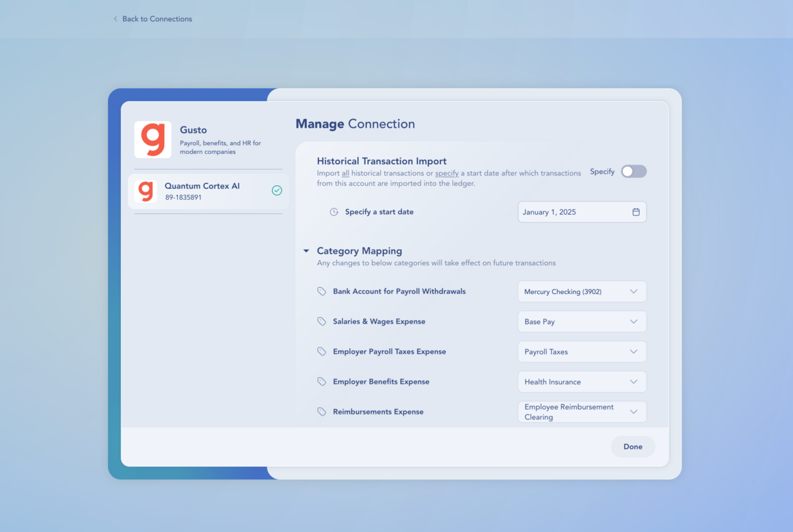Toggle the Specify switch on
Viewport: 793px width, 532px height.
point(634,172)
